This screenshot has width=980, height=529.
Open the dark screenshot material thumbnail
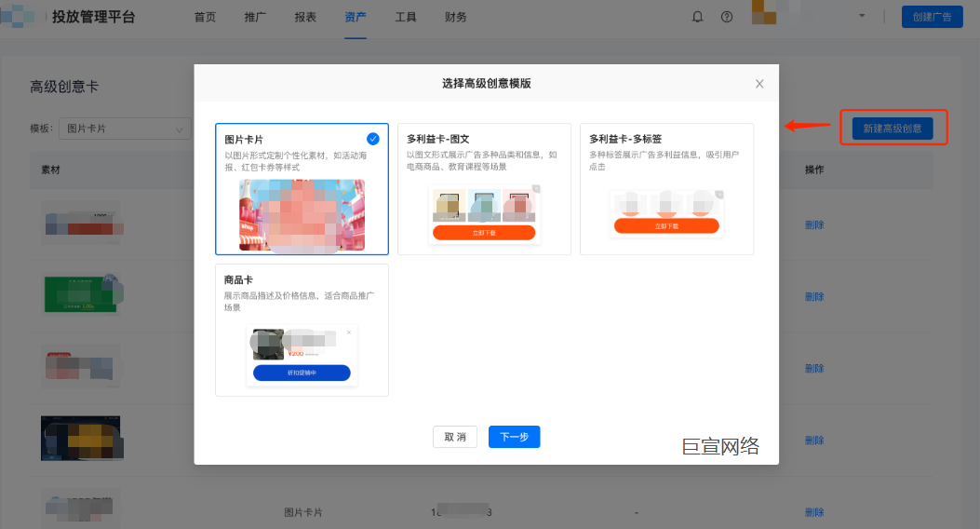click(x=82, y=438)
